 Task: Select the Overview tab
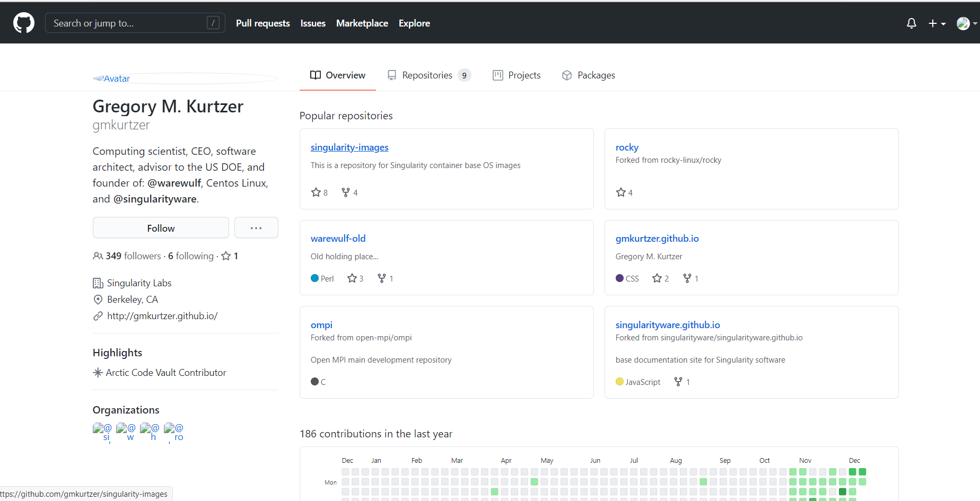[338, 75]
